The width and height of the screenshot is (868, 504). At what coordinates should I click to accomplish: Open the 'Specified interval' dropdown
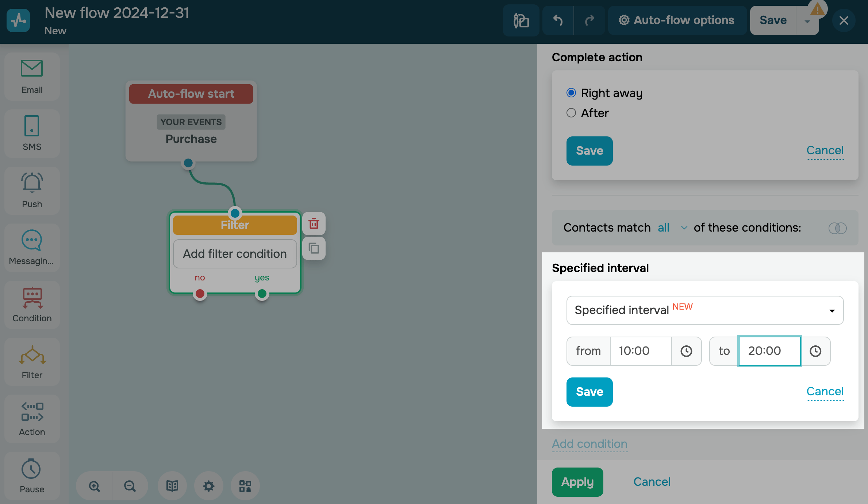click(704, 310)
